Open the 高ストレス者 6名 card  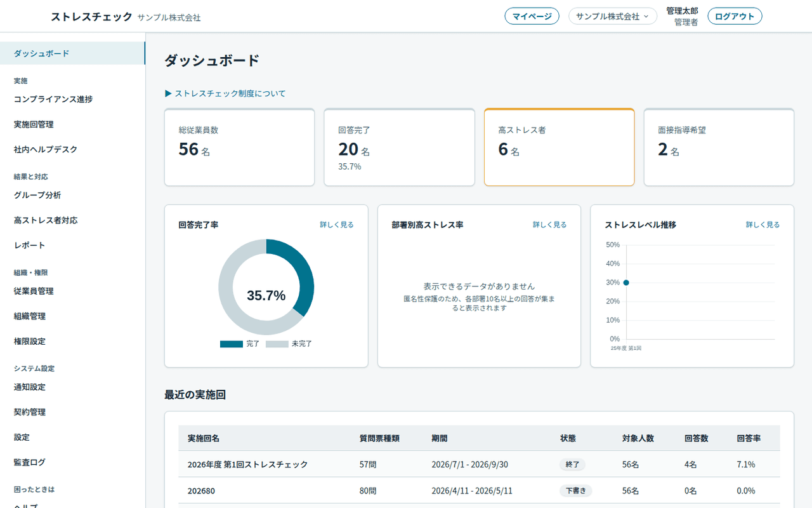click(559, 147)
